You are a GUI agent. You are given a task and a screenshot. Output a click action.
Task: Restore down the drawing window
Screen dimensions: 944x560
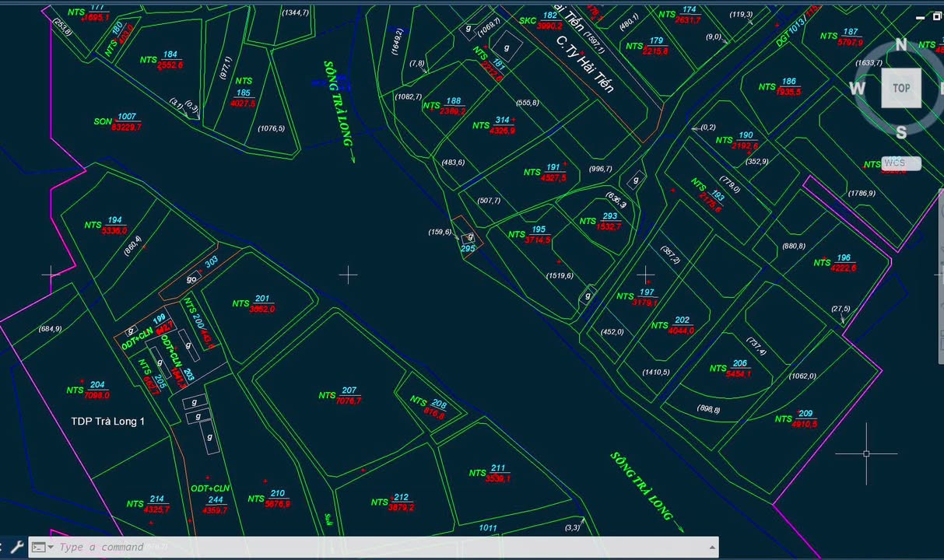pos(935,16)
